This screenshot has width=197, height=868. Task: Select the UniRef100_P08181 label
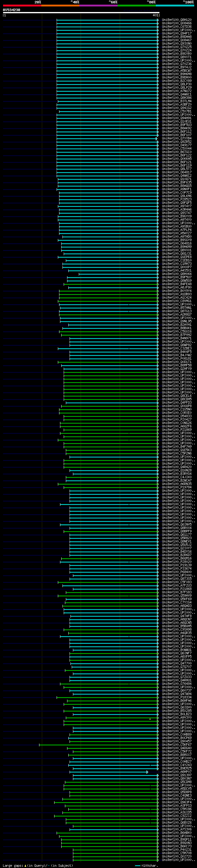tap(176, 358)
